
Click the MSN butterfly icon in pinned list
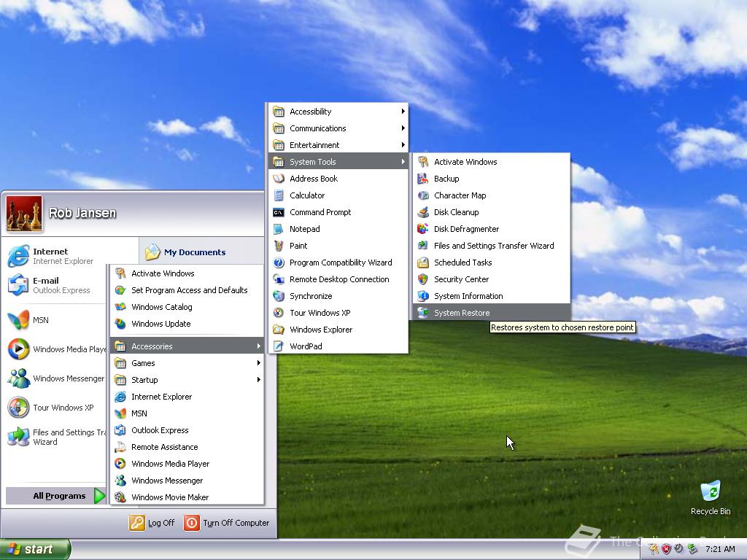click(18, 320)
